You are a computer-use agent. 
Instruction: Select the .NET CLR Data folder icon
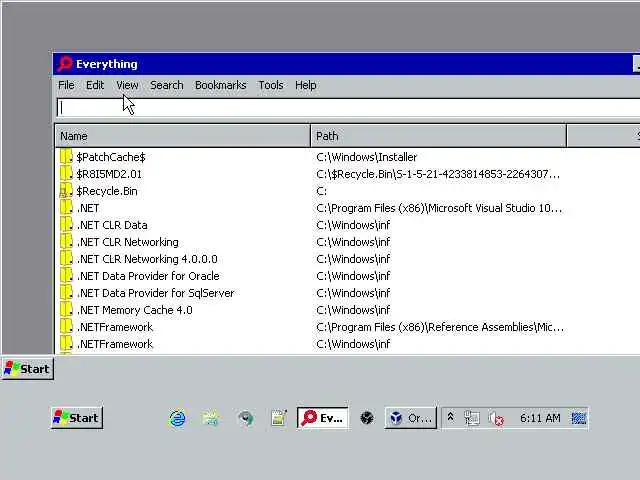(66, 225)
